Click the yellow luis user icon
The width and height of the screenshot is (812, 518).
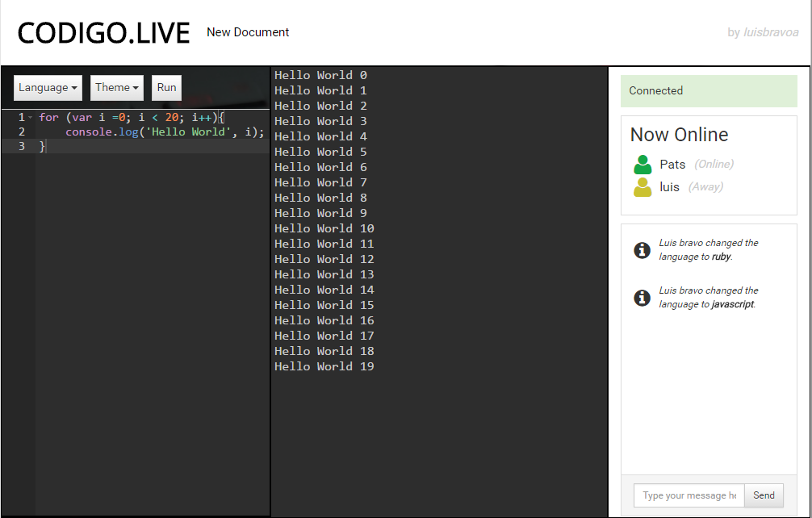click(642, 187)
